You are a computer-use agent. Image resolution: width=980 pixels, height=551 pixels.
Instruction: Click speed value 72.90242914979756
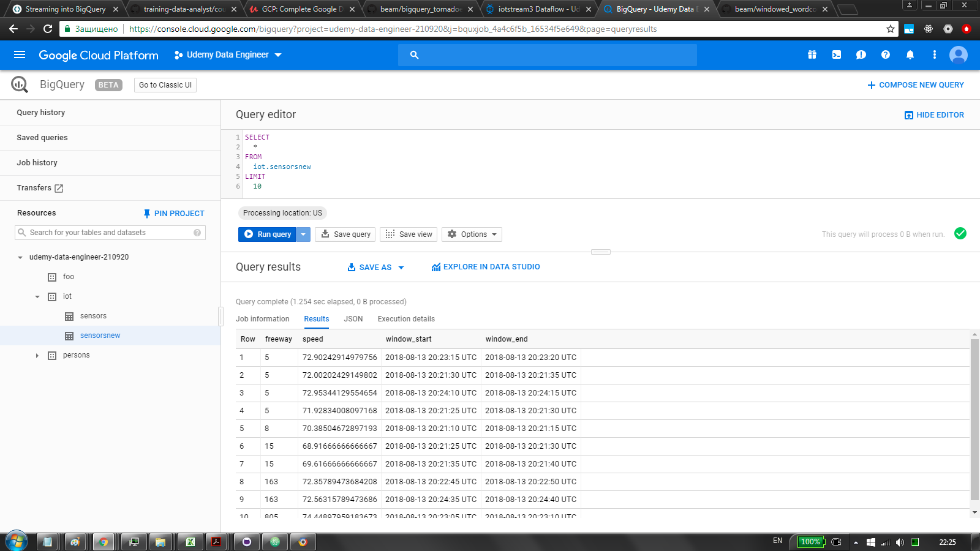point(339,358)
